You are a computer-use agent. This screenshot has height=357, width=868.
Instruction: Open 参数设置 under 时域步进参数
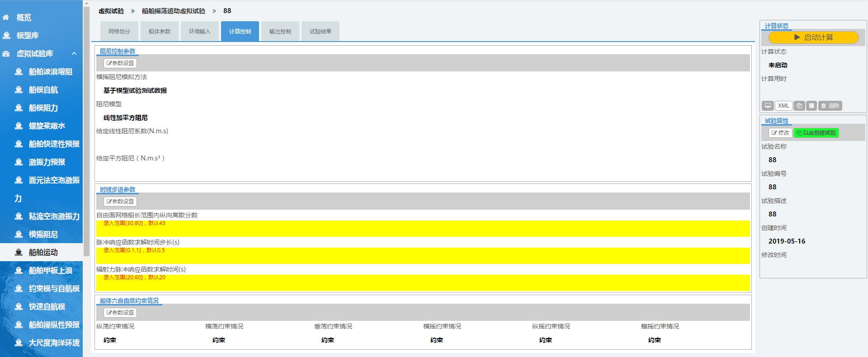coord(120,202)
